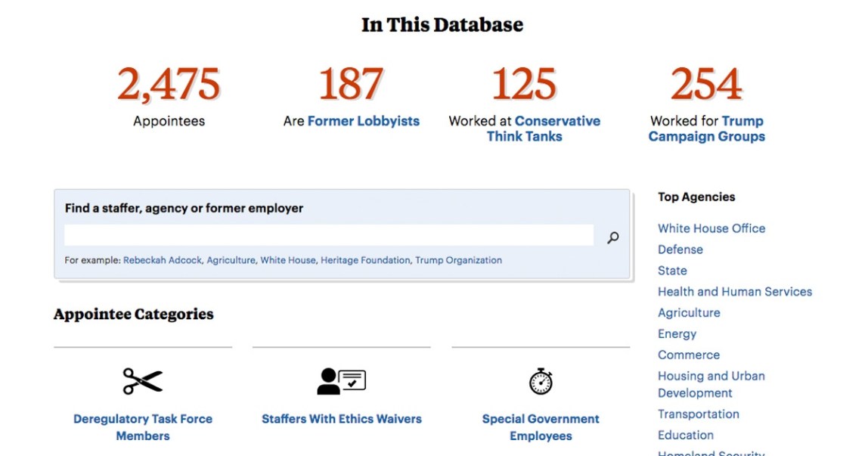Click the staffer ethics waiver ID icon
868x456 pixels.
coord(342,381)
